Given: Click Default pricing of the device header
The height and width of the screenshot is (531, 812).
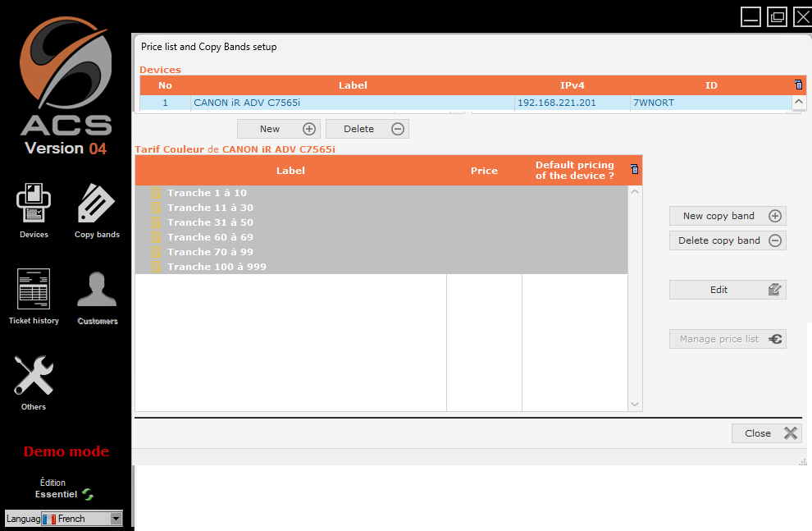Looking at the screenshot, I should (x=575, y=171).
